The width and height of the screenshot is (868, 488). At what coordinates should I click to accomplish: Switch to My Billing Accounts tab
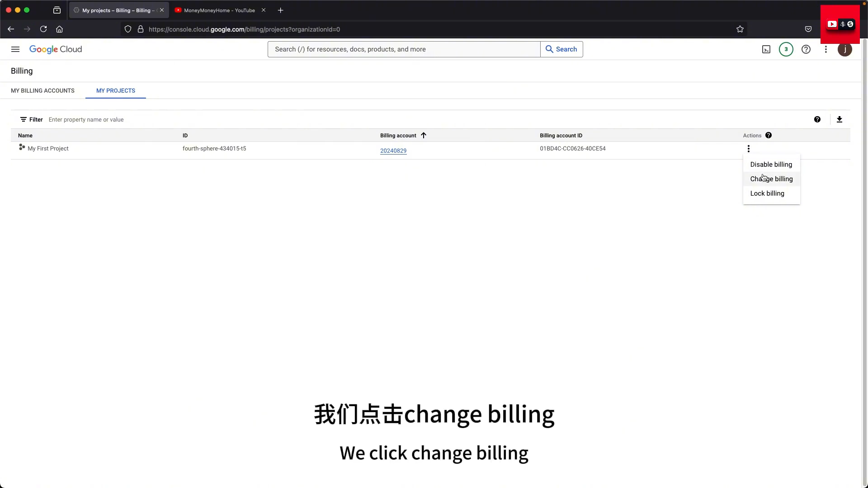tap(42, 90)
